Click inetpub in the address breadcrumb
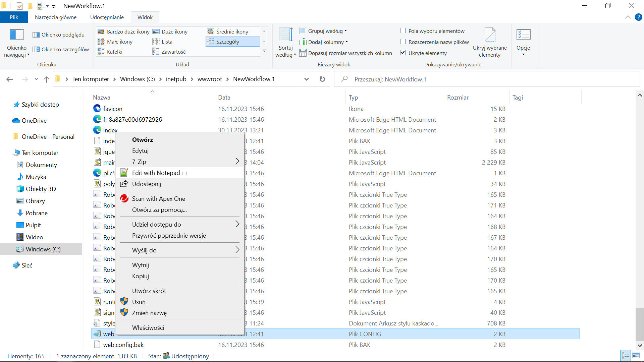The image size is (644, 362). [176, 79]
